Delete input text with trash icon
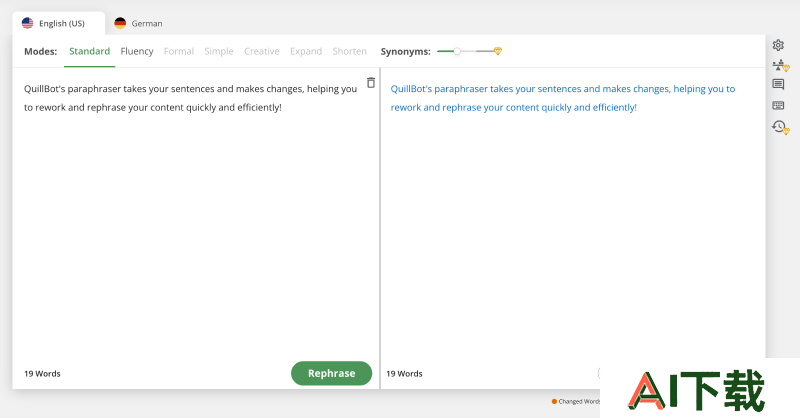Viewport: 800px width, 418px height. pyautogui.click(x=371, y=83)
